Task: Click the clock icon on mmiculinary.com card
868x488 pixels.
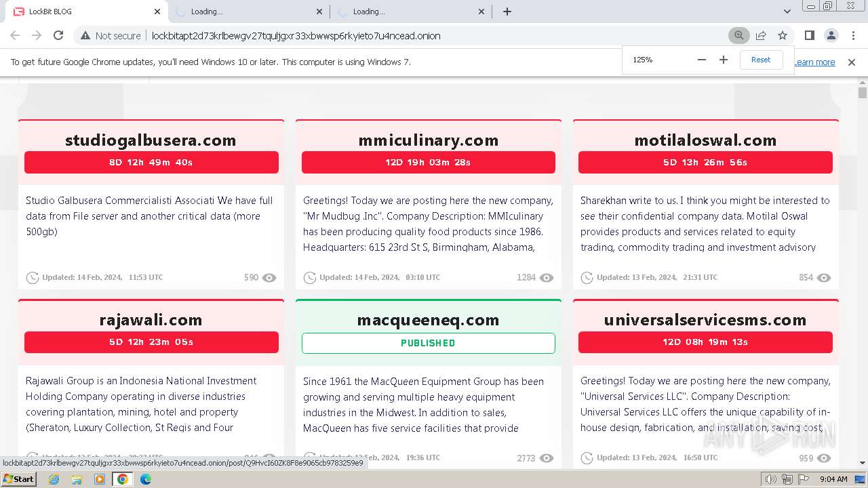Action: point(310,278)
